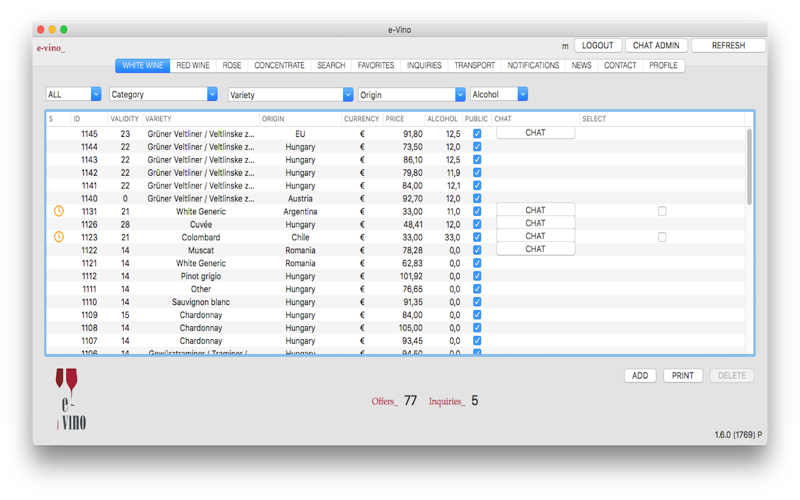This screenshot has height=500, width=800.
Task: Tick the Select checkbox for offer 1123
Action: [x=662, y=237]
